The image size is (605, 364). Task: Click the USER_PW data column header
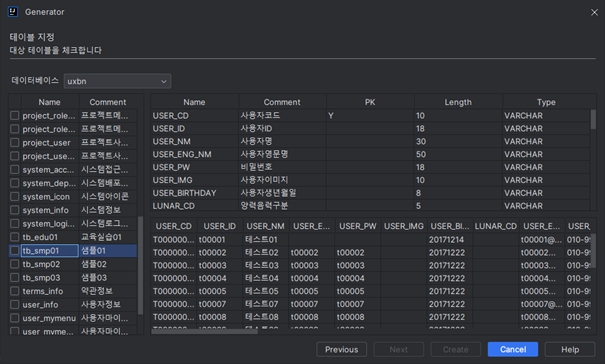pyautogui.click(x=358, y=226)
